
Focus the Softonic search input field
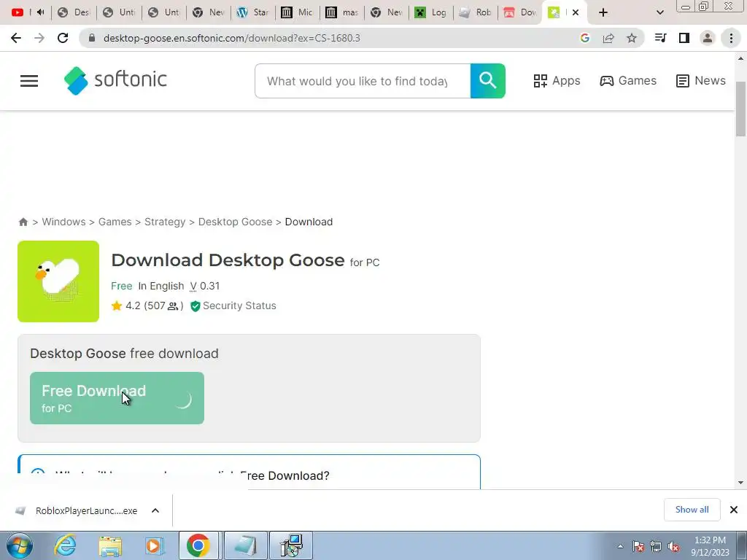click(363, 81)
